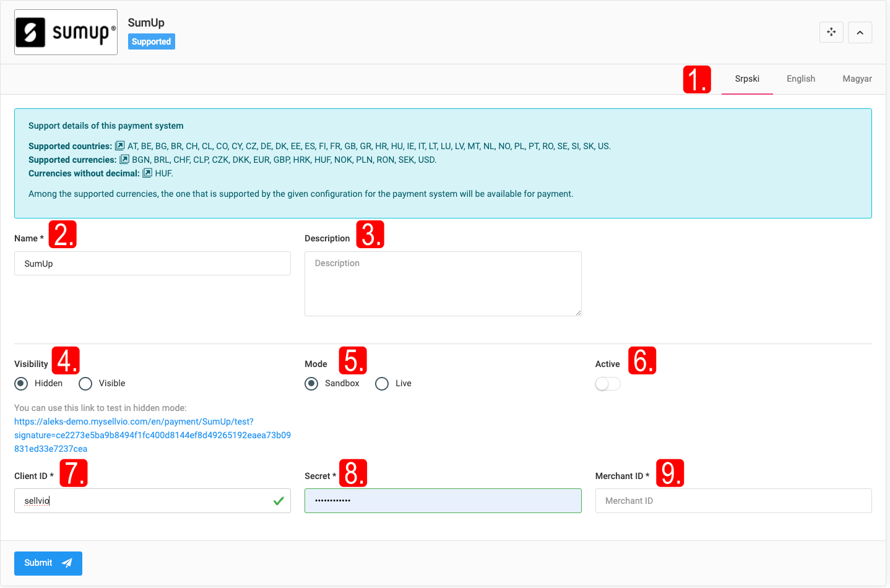Switch to the Srpski language tab
The height and width of the screenshot is (588, 890).
click(x=747, y=79)
